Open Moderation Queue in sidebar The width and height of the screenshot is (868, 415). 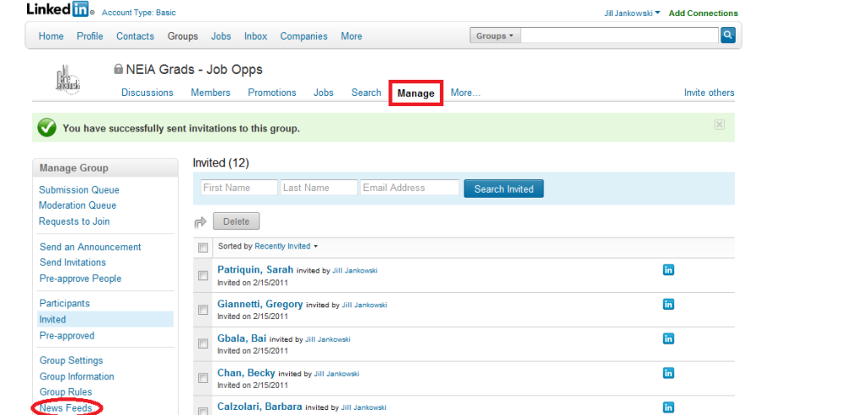pos(77,205)
